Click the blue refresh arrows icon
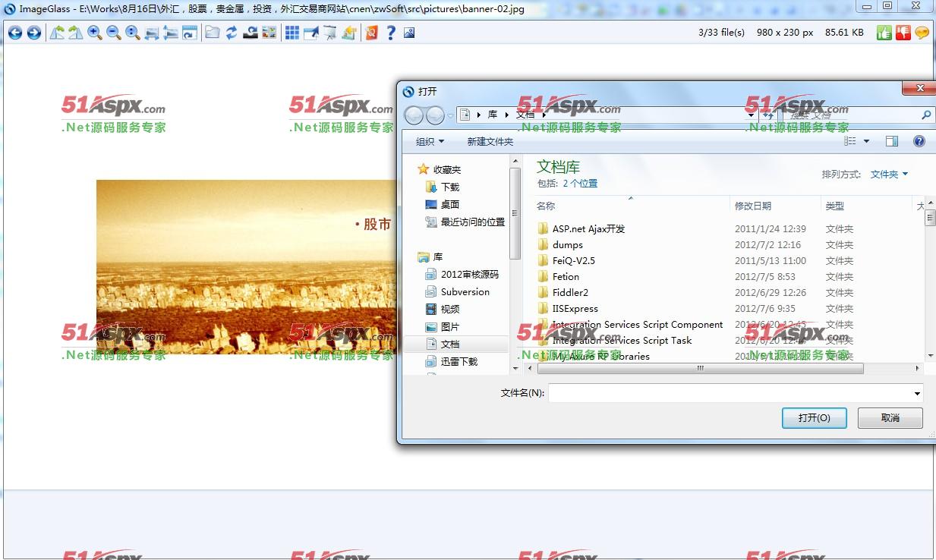The image size is (936, 560). pyautogui.click(x=232, y=33)
